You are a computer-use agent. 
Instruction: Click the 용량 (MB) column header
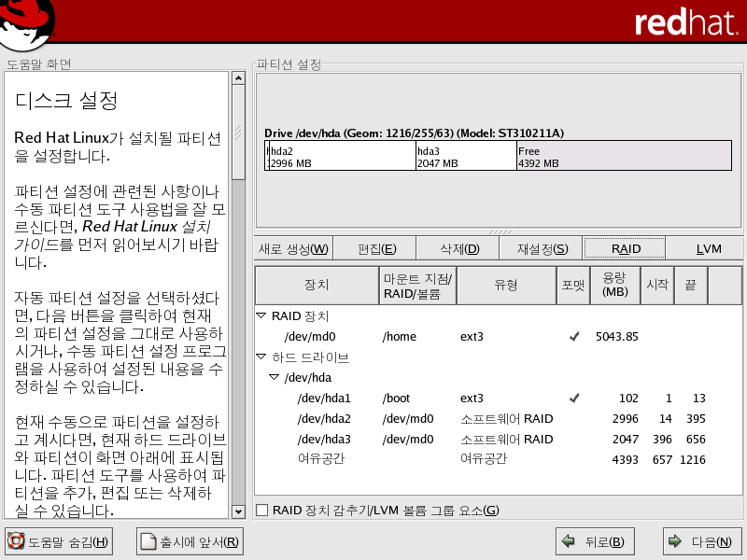click(x=613, y=285)
